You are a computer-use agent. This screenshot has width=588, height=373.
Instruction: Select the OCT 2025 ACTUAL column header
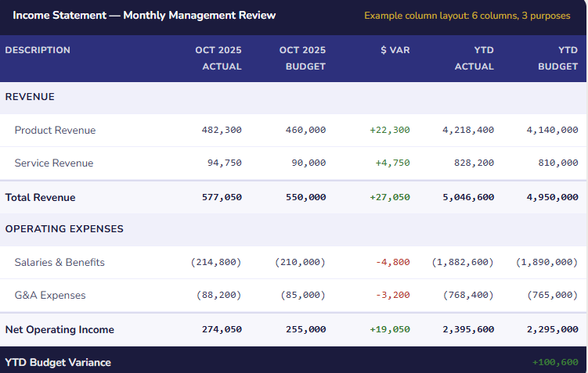pyautogui.click(x=218, y=59)
